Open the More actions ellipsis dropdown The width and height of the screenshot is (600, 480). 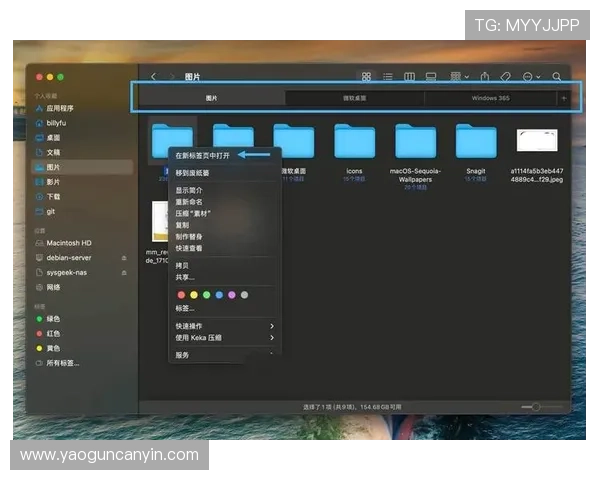coord(531,76)
